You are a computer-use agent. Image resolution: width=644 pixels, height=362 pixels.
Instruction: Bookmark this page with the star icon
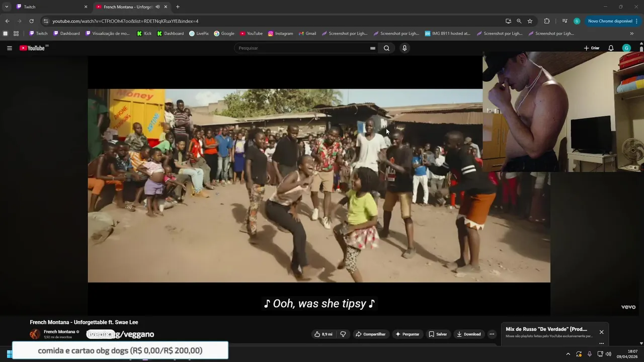(x=530, y=21)
